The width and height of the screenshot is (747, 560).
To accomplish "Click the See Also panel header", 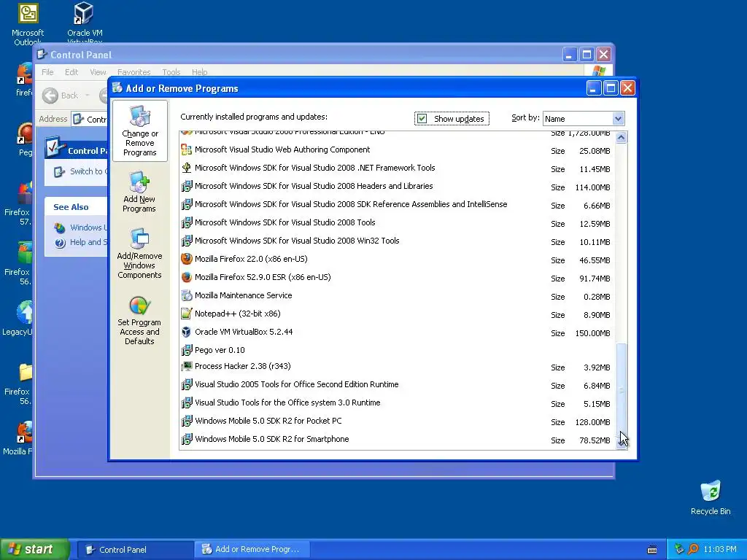I will tap(76, 207).
